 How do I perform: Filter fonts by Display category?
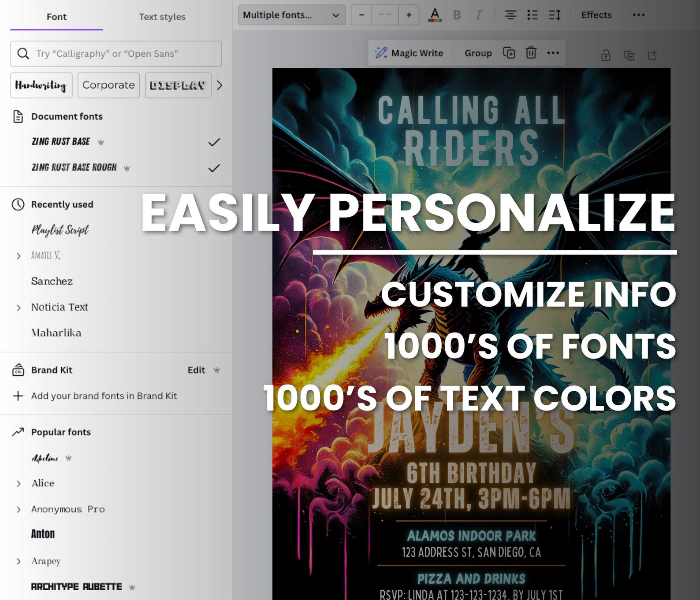point(178,85)
